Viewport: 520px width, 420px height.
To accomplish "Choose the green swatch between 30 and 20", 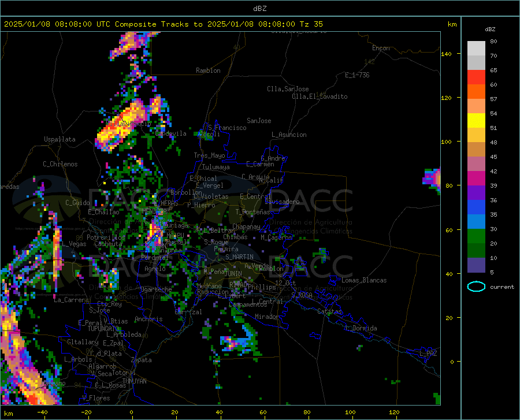I will pos(476,236).
